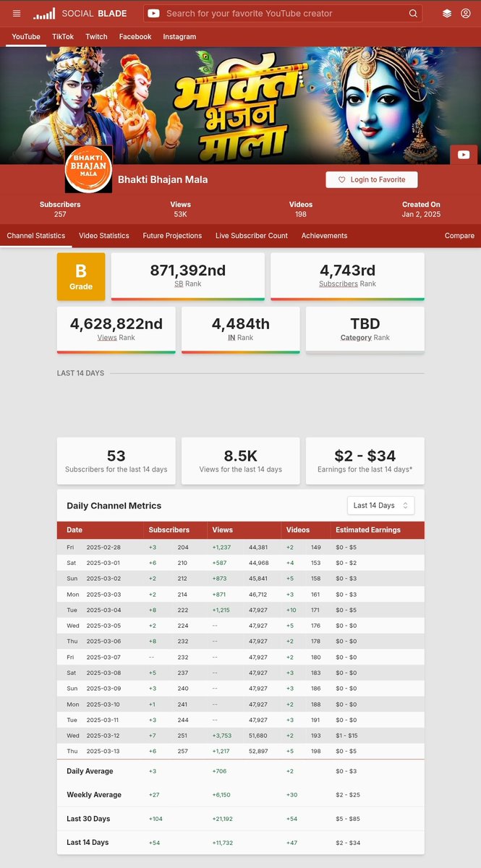Click the Weekly Average row label
481x868 pixels.
(x=94, y=795)
